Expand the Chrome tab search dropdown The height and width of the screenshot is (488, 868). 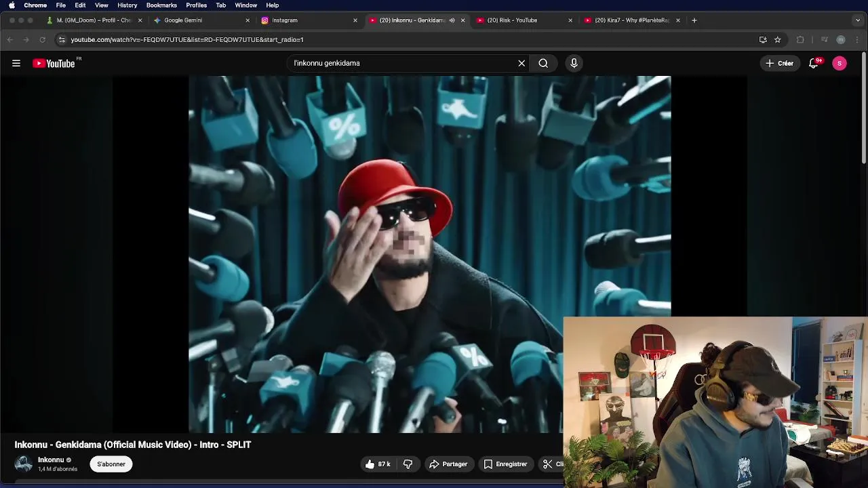[x=857, y=20]
